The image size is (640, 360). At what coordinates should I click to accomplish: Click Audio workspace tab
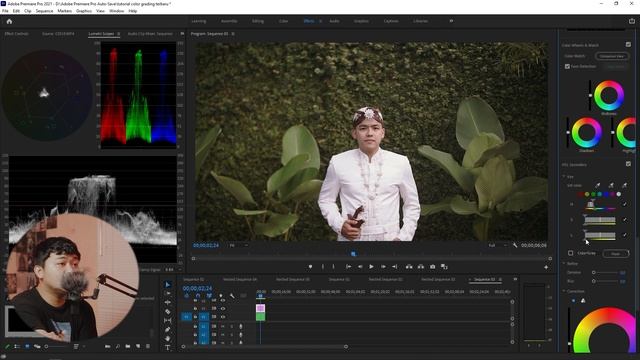(x=334, y=21)
